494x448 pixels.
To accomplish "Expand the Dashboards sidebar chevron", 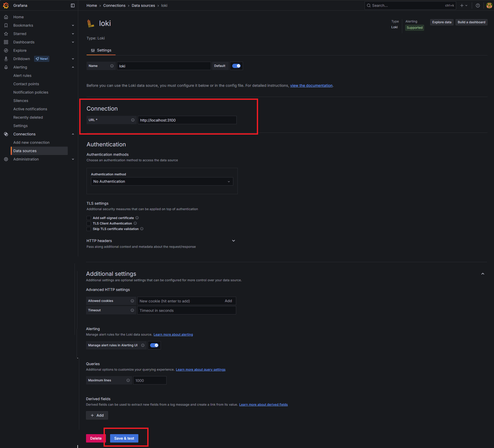I will (73, 42).
